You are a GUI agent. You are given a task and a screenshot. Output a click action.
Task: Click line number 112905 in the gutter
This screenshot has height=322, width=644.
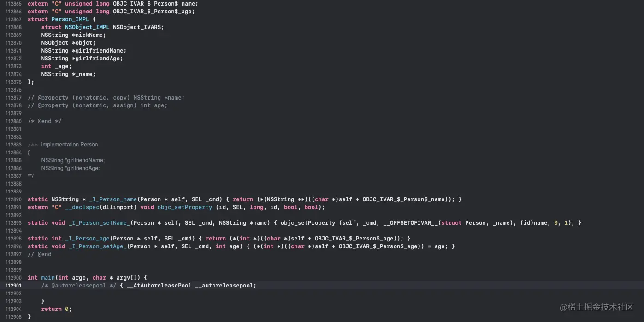(14, 317)
